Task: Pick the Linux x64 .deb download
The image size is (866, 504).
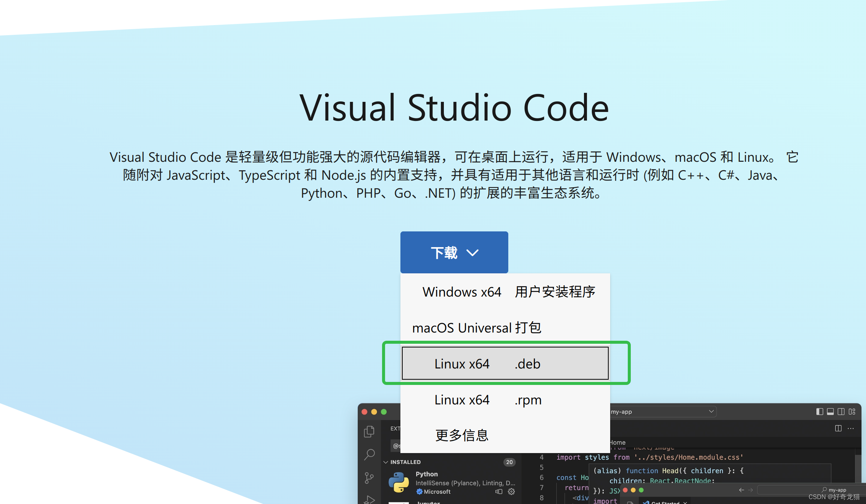Action: (x=505, y=364)
